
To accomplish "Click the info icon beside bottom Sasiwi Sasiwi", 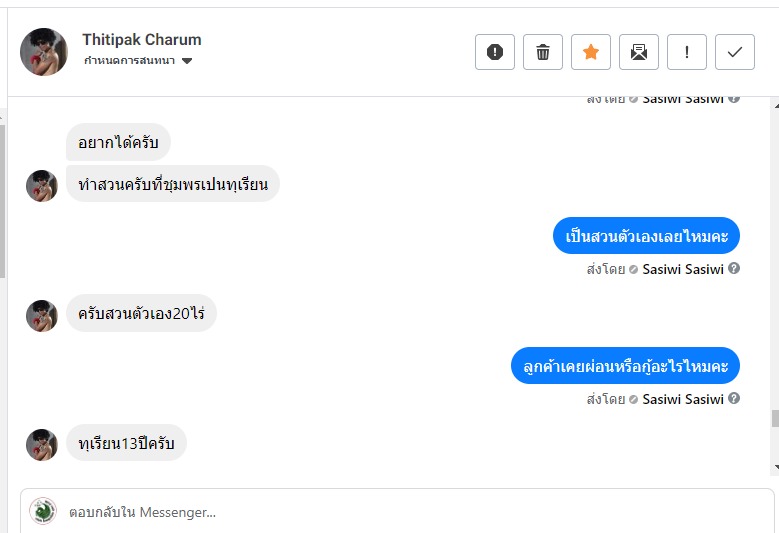I will pos(734,399).
